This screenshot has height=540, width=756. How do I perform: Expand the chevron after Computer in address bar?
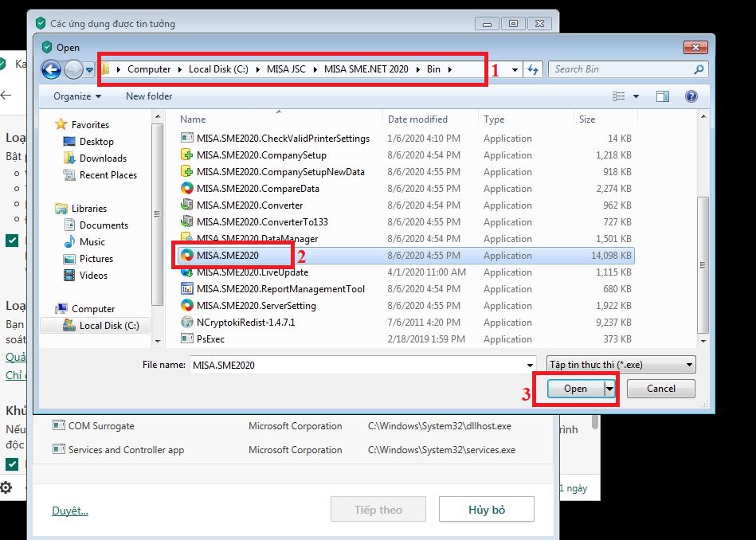[x=180, y=69]
